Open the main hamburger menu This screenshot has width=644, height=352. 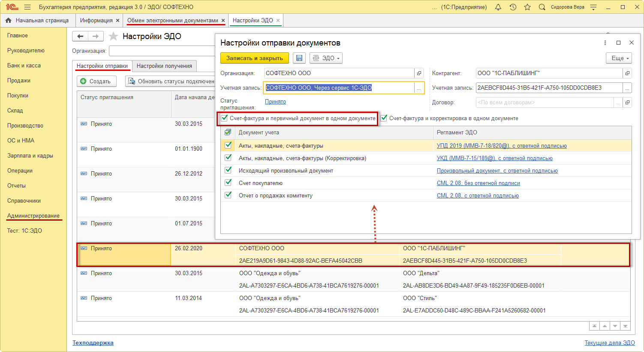pos(27,7)
